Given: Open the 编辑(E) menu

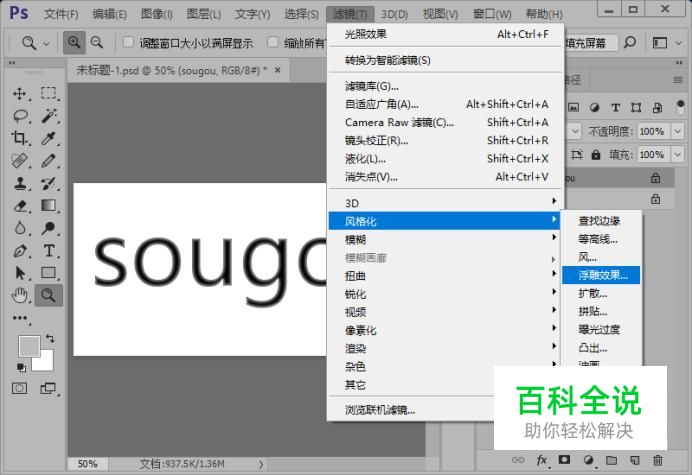Looking at the screenshot, I should pyautogui.click(x=109, y=14).
